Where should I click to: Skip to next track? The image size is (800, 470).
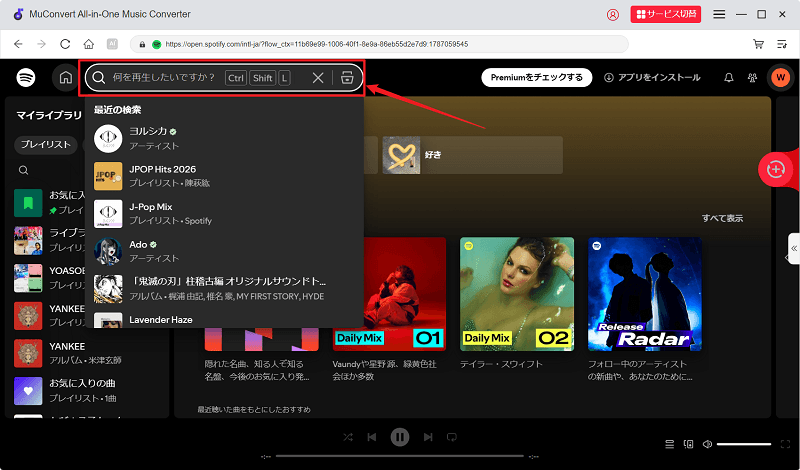pos(428,437)
